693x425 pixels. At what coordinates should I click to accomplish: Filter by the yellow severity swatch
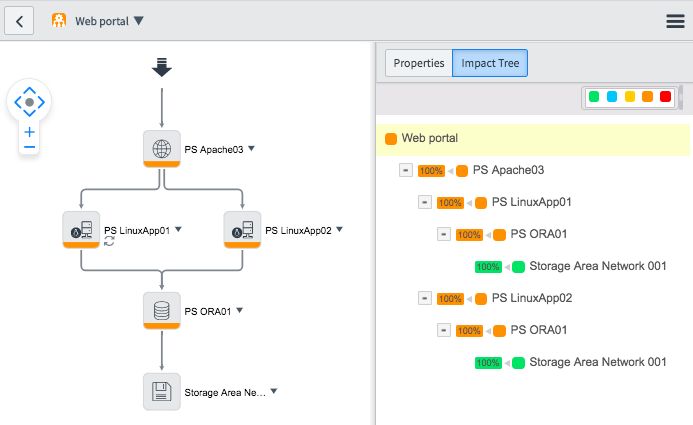click(630, 96)
